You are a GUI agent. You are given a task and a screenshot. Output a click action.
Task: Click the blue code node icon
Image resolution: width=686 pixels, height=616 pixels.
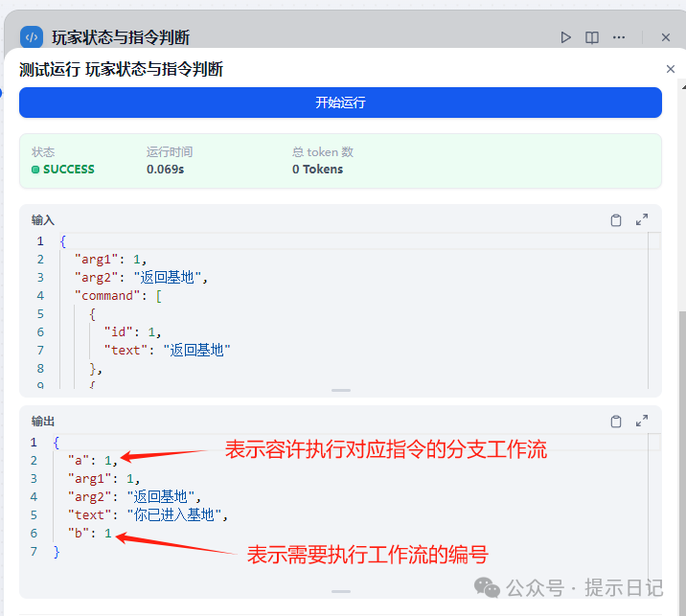[32, 37]
